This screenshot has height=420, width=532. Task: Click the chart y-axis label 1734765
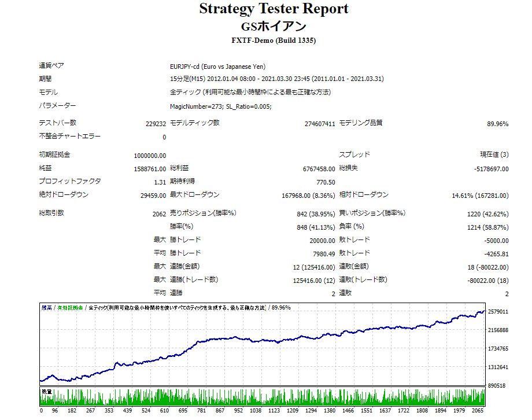pos(498,349)
